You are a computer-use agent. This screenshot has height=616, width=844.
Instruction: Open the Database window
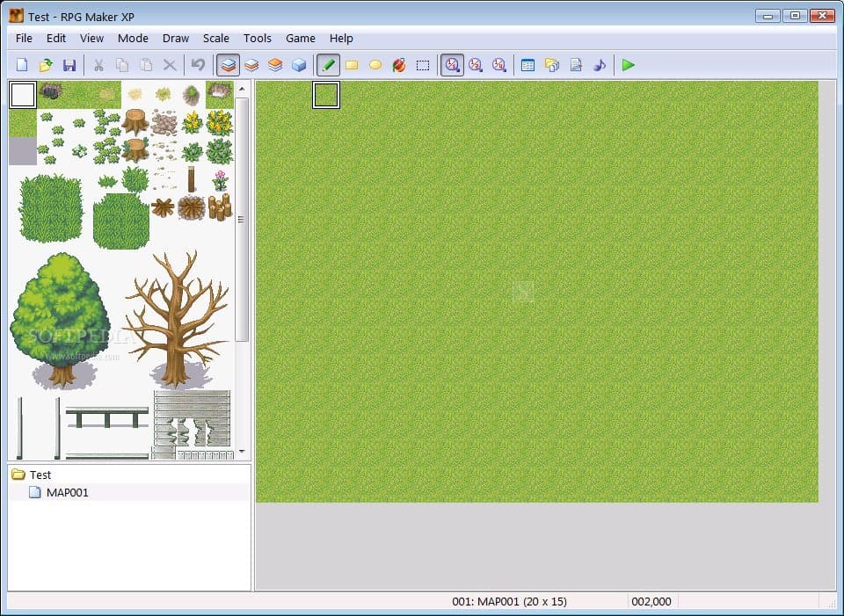click(x=528, y=65)
